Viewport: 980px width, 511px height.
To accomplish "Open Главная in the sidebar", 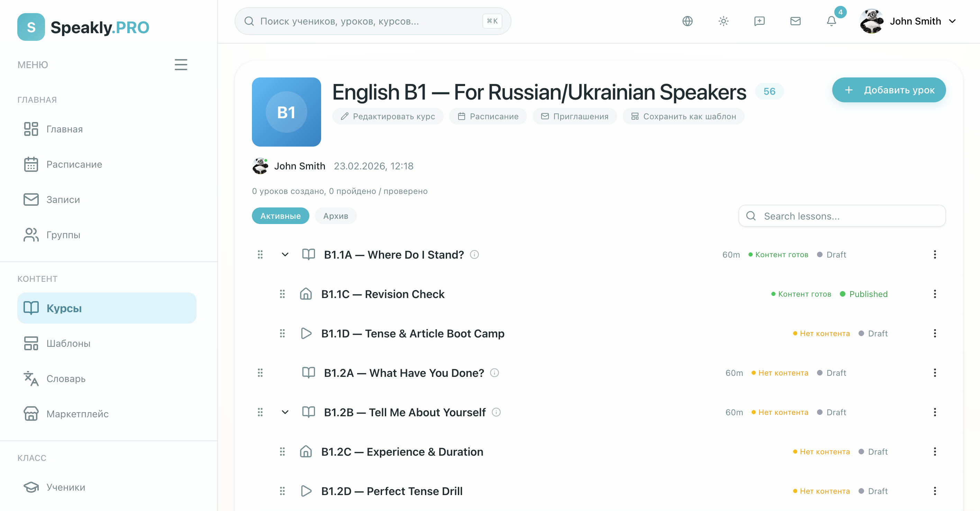I will (x=107, y=129).
